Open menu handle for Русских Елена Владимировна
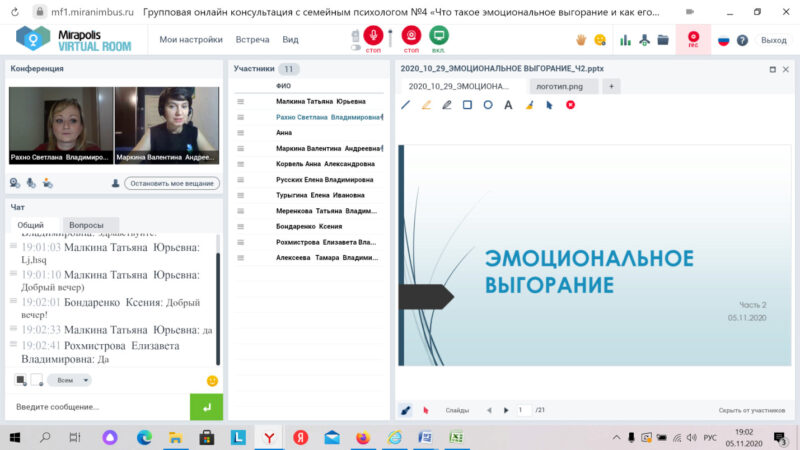Image resolution: width=800 pixels, height=450 pixels. click(x=240, y=180)
